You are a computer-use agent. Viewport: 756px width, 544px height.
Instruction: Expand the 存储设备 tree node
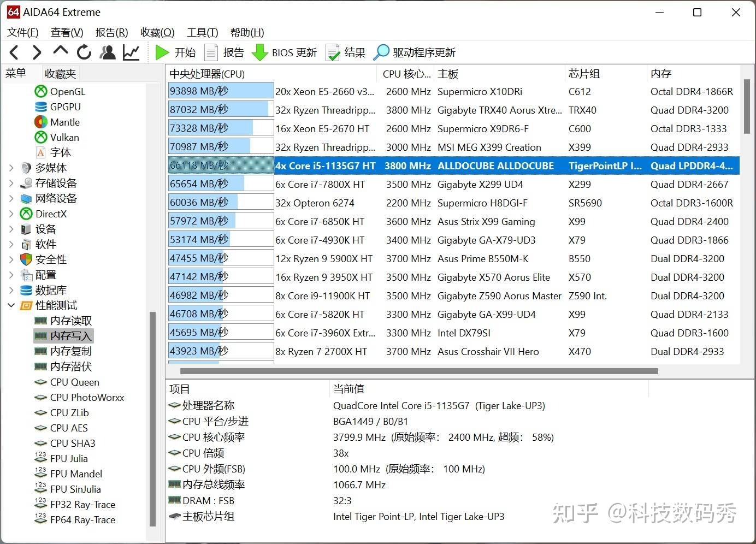point(11,183)
